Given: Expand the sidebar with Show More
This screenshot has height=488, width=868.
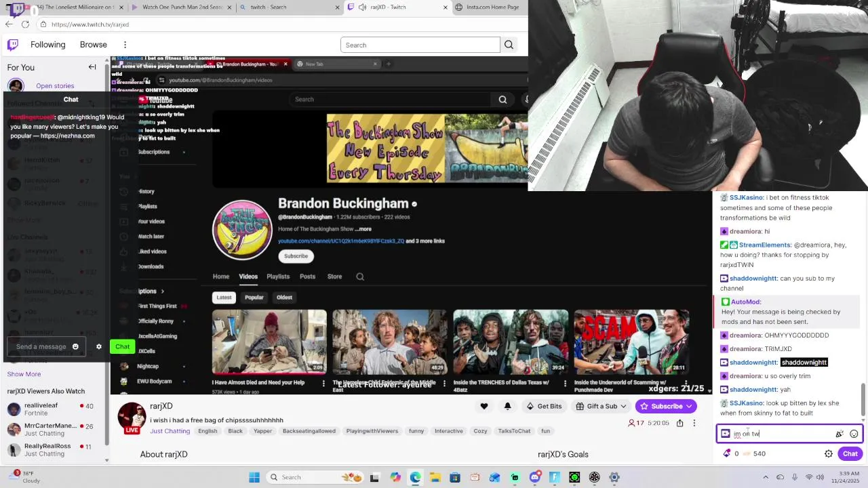Looking at the screenshot, I should 24,374.
